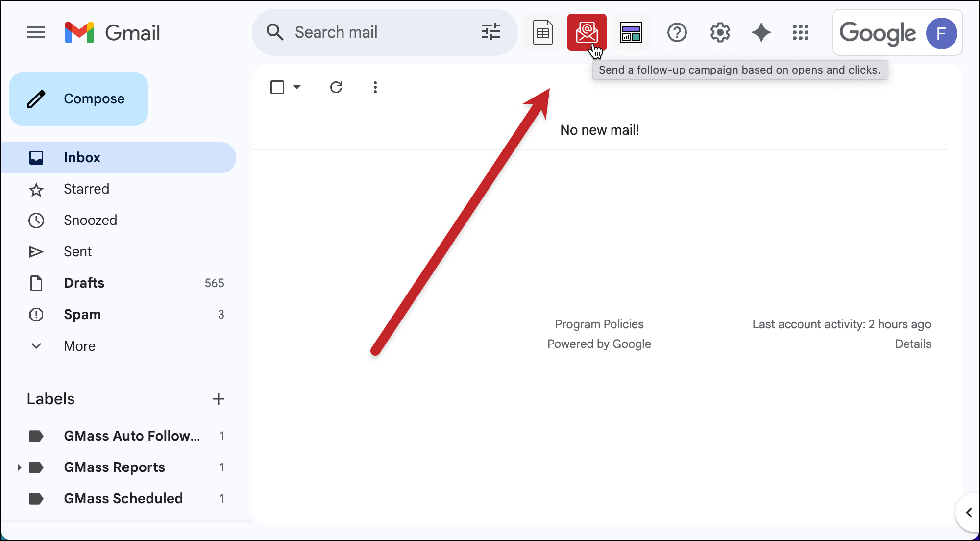Click the Compose button
The image size is (980, 541).
pos(78,99)
